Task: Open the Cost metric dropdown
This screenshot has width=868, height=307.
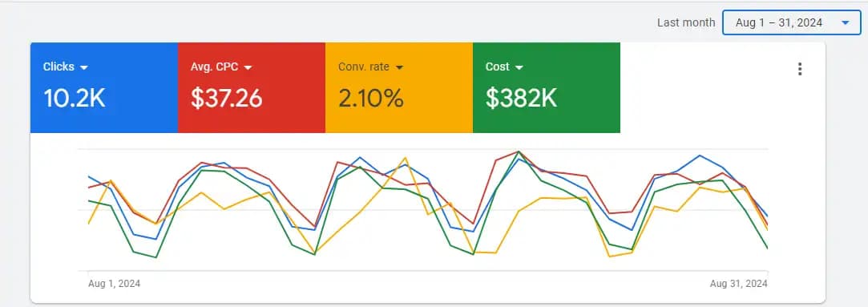Action: (504, 67)
